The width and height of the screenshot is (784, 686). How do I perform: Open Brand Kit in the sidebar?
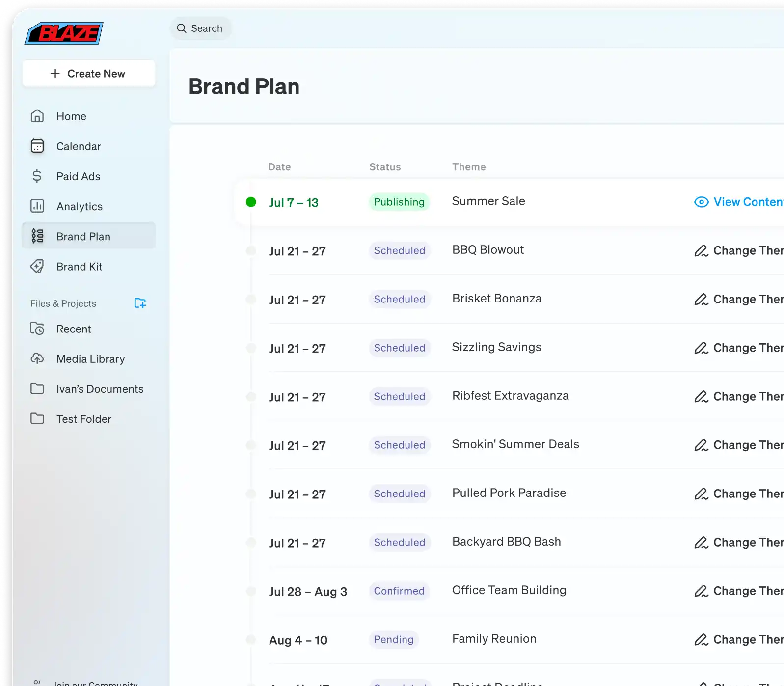[x=89, y=266]
